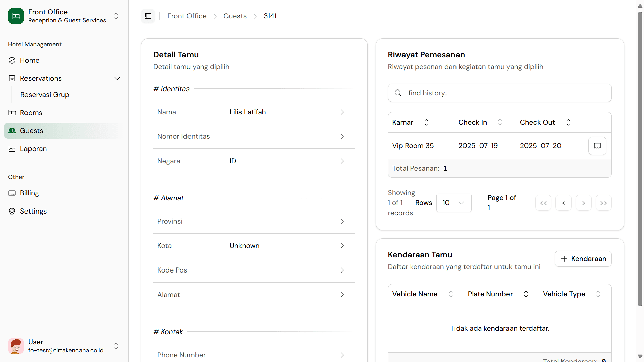644x362 pixels.
Task: Sort by Kamar column arrows
Action: [426, 122]
